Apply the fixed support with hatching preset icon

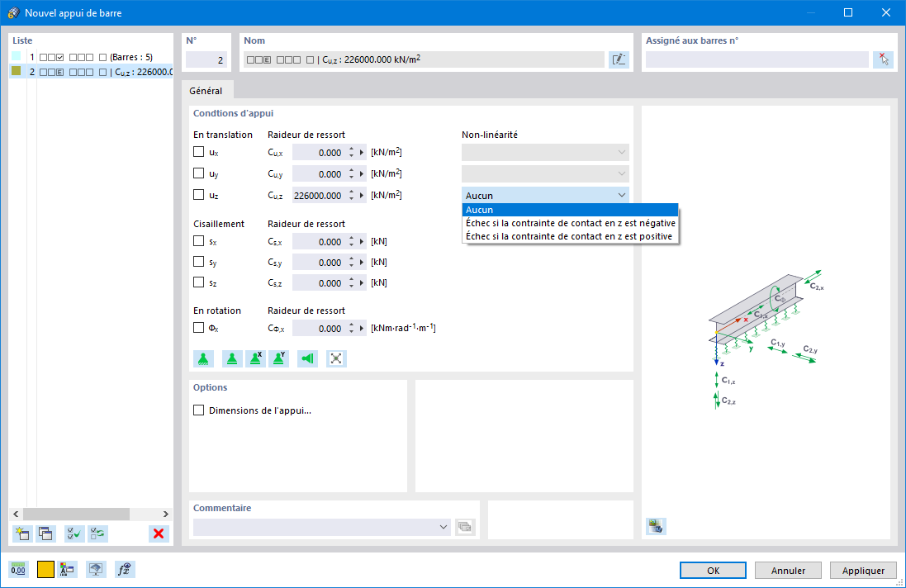tap(203, 358)
